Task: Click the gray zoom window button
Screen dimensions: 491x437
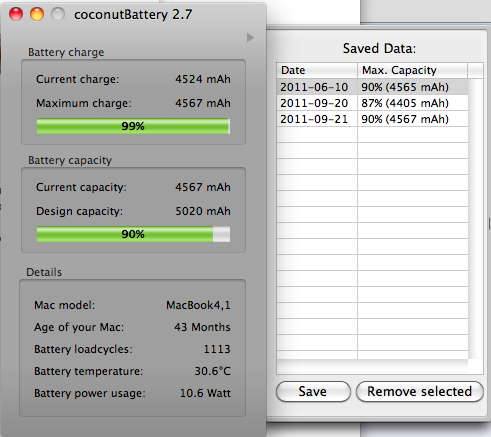Action: point(58,14)
